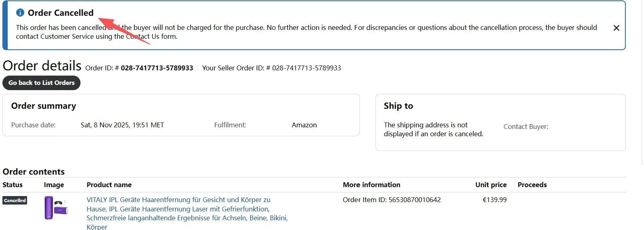Click the purple IPL device product thumbnail
The width and height of the screenshot is (644, 230).
point(55,208)
